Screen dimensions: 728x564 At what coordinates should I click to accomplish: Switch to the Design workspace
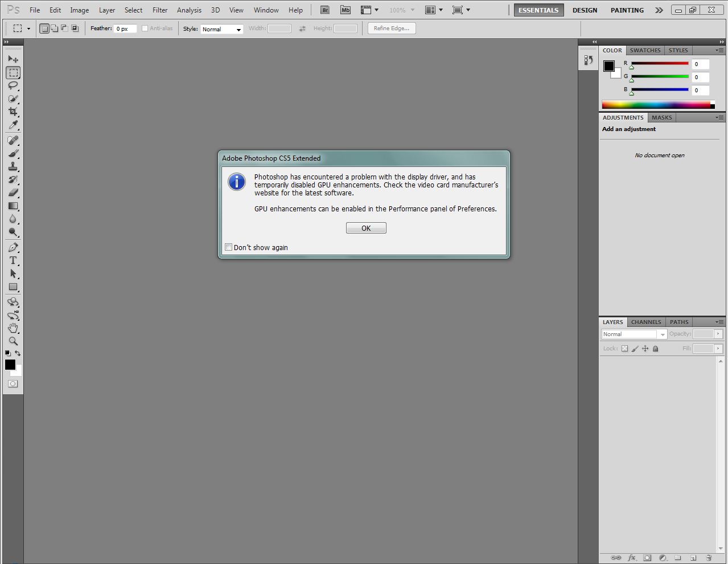pyautogui.click(x=585, y=10)
